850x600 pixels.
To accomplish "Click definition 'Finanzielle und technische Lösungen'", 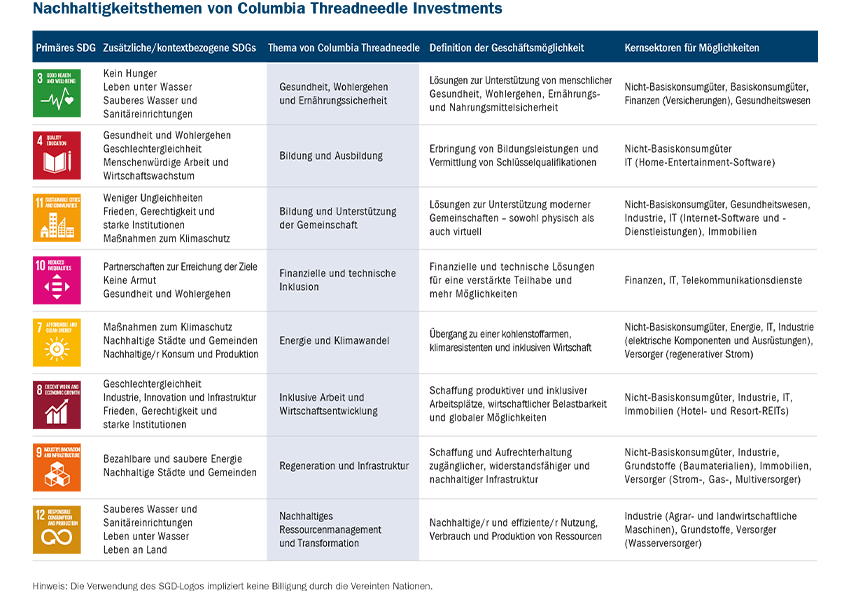I will [x=512, y=280].
